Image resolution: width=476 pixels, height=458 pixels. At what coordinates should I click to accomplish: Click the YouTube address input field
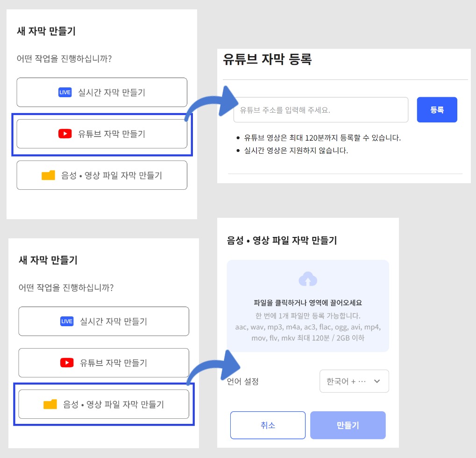[x=320, y=110]
